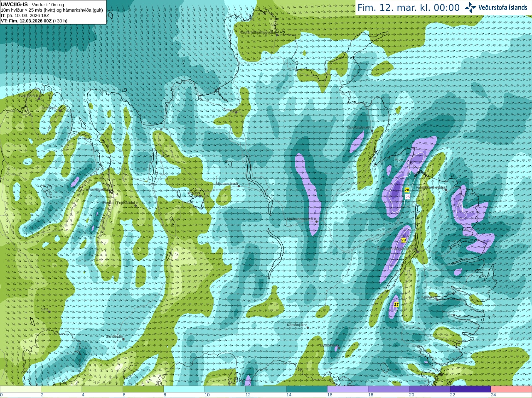The height and width of the screenshot is (398, 532).
Task: Select the Siglufjörður station label
Action: [28, 96]
